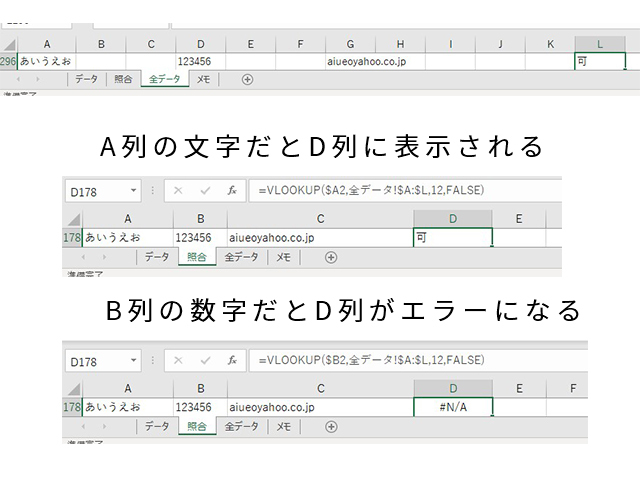Click Insert Function fx beside the $A2 formula
The width and height of the screenshot is (640, 481).
click(x=232, y=190)
